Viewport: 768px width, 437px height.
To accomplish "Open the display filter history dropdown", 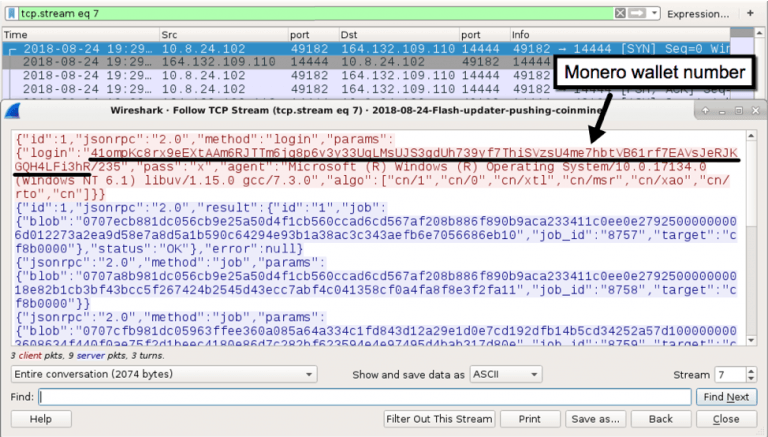I will pos(655,14).
